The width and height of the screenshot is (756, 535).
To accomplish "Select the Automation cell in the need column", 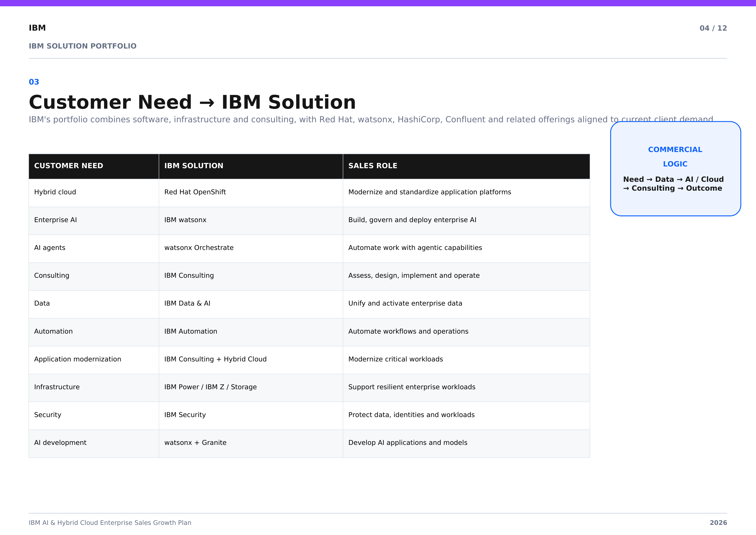I will [x=94, y=332].
